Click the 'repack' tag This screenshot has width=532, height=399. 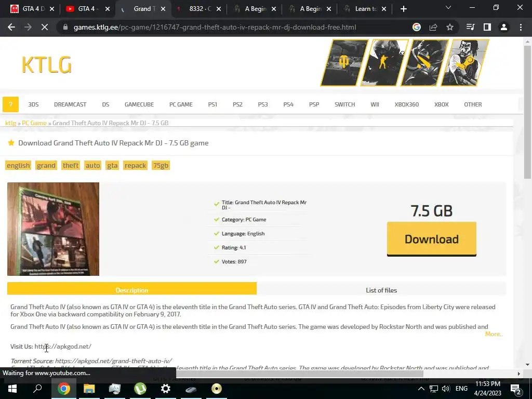135,166
